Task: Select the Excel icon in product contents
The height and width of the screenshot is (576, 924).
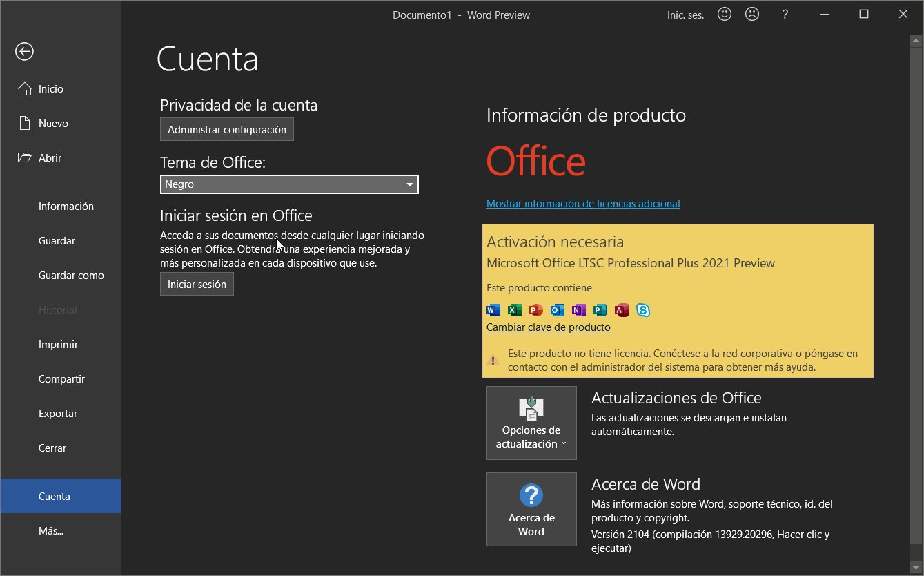Action: [x=514, y=310]
